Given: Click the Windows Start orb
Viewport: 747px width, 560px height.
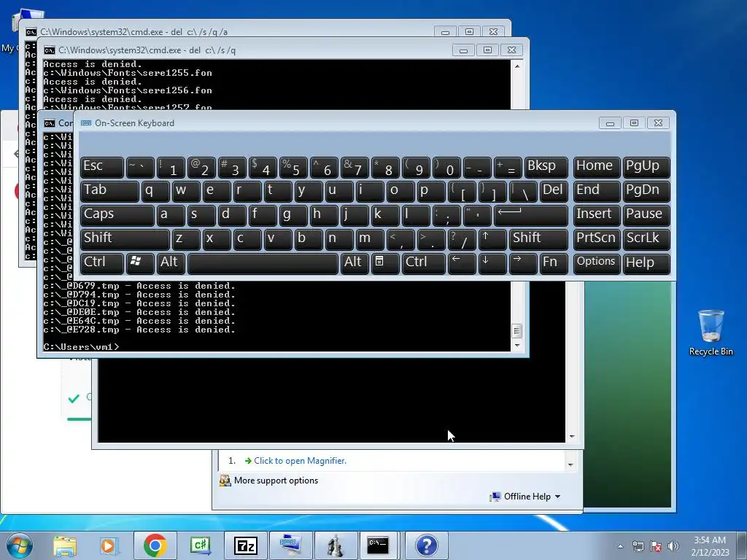Looking at the screenshot, I should point(20,545).
